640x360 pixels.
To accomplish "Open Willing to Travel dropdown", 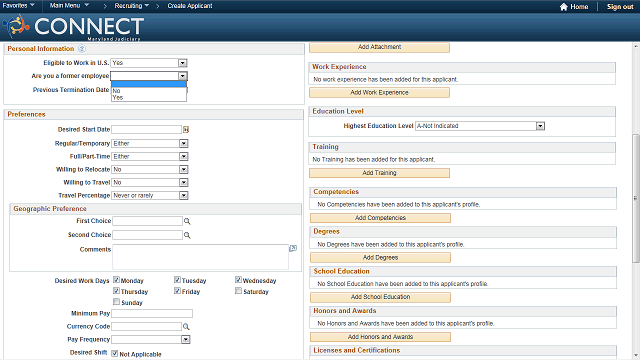I will [150, 182].
